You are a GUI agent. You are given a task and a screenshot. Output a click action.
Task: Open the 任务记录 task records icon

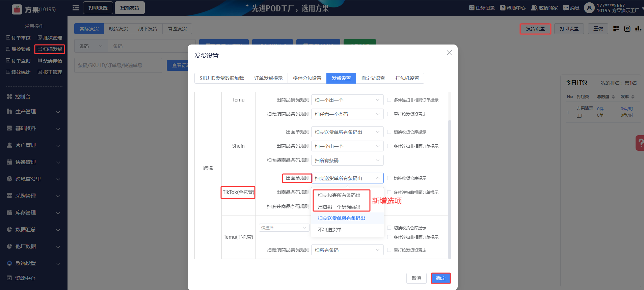click(x=472, y=8)
